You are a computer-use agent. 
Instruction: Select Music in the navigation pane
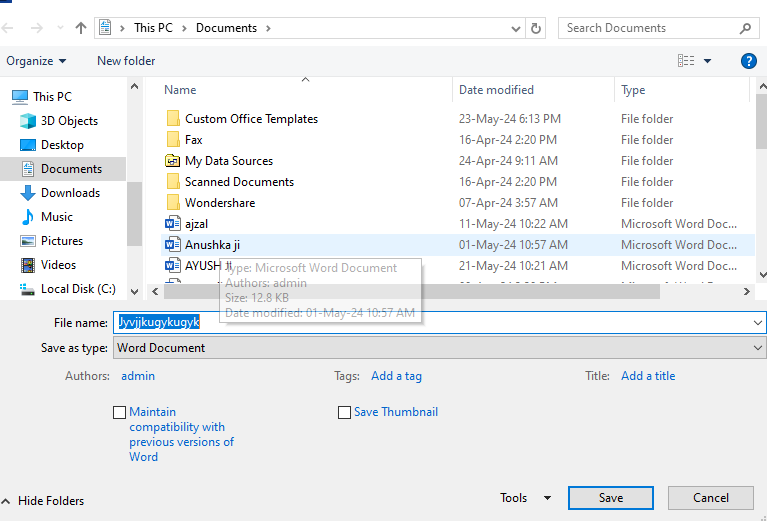pyautogui.click(x=57, y=217)
